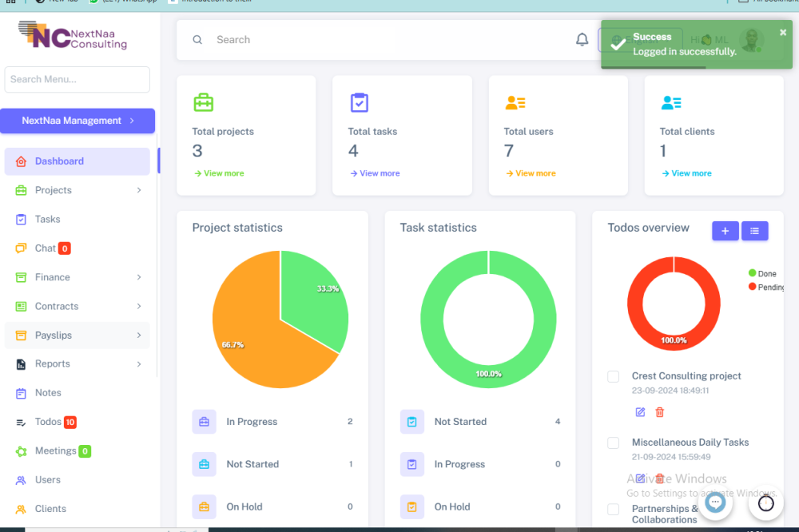Click the Clients icon in sidebar

pos(21,509)
